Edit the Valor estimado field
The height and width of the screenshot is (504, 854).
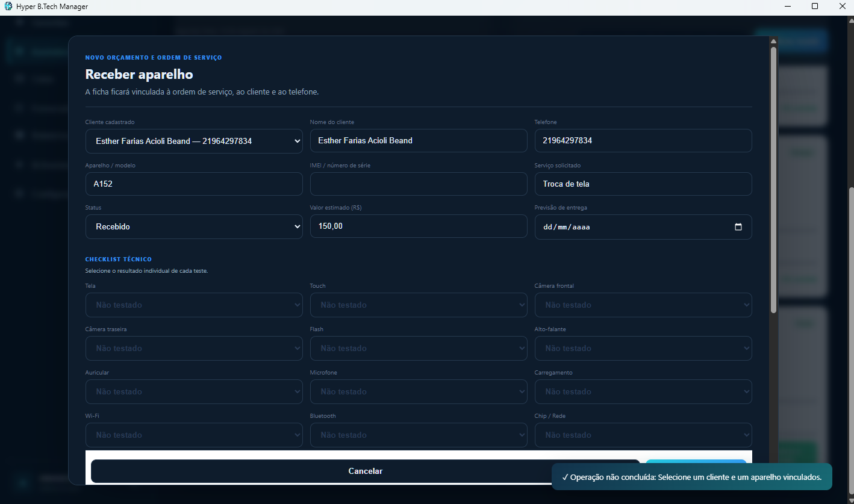point(419,226)
